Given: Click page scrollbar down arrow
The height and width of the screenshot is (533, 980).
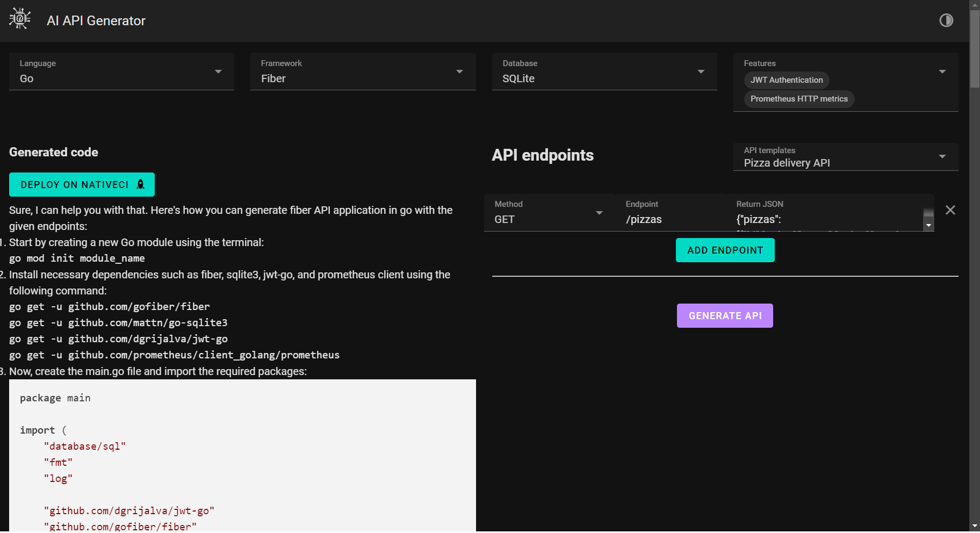Looking at the screenshot, I should (975, 526).
